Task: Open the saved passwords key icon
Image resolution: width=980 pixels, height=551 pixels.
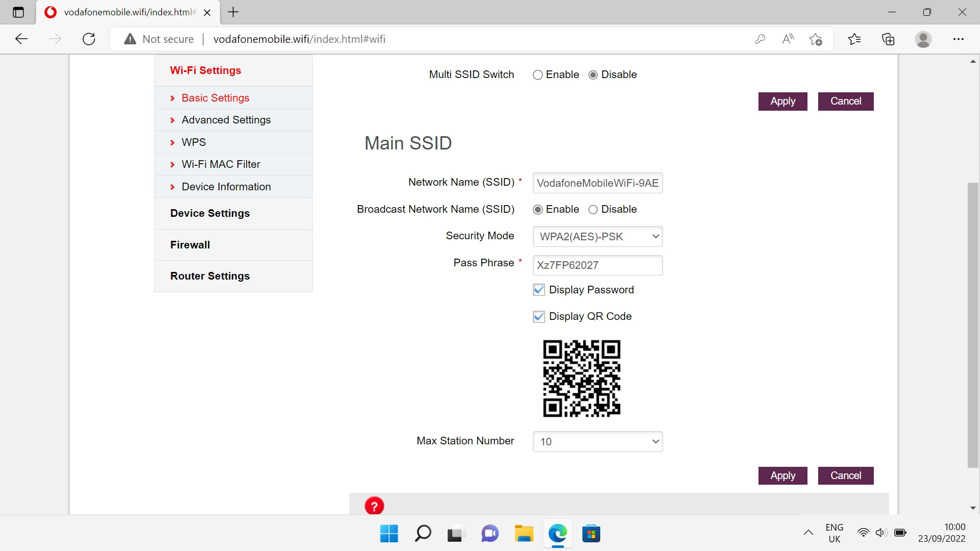Action: 760,39
